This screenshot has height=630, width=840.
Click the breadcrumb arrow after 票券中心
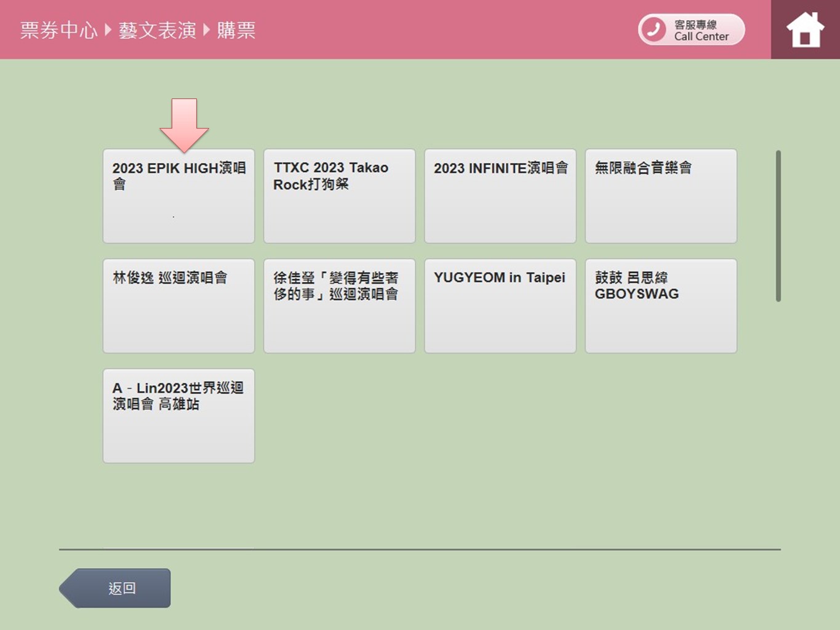pyautogui.click(x=108, y=30)
